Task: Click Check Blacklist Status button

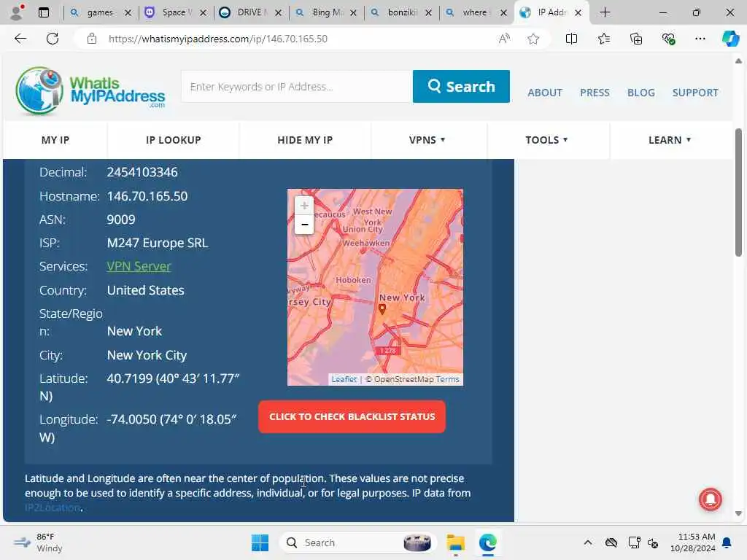Action: [x=352, y=416]
